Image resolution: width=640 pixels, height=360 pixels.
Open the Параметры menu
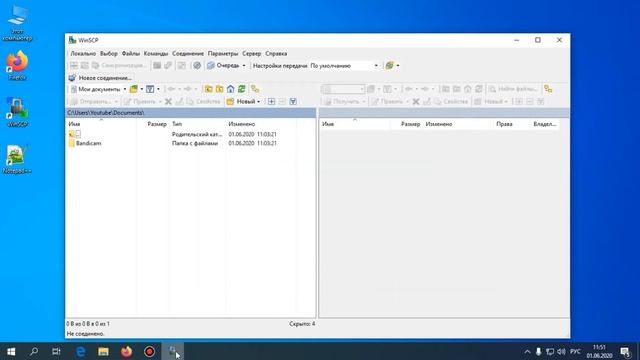[x=223, y=53]
